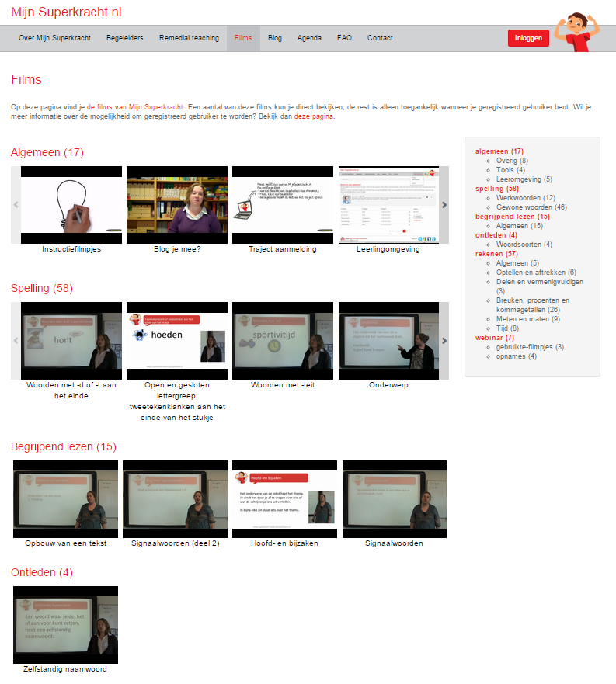616x684 pixels.
Task: Play the Signaalwoorden video thumbnail
Action: point(395,499)
